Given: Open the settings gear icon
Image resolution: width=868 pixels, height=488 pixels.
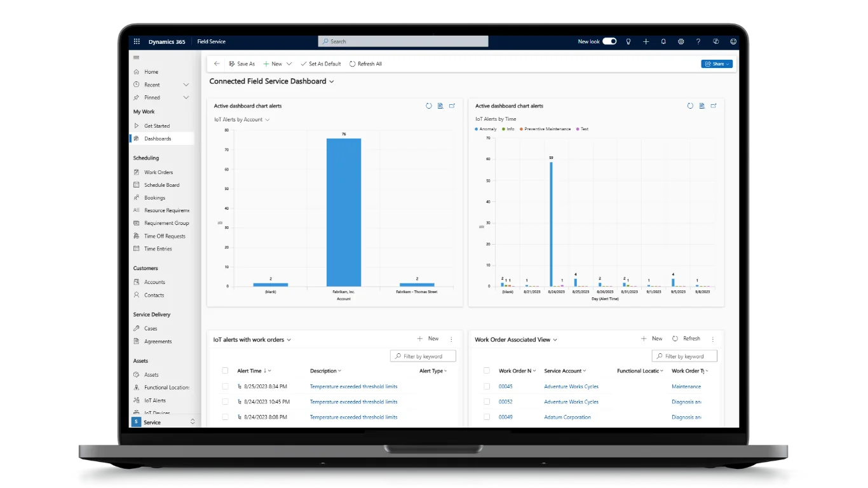Looking at the screenshot, I should [681, 41].
